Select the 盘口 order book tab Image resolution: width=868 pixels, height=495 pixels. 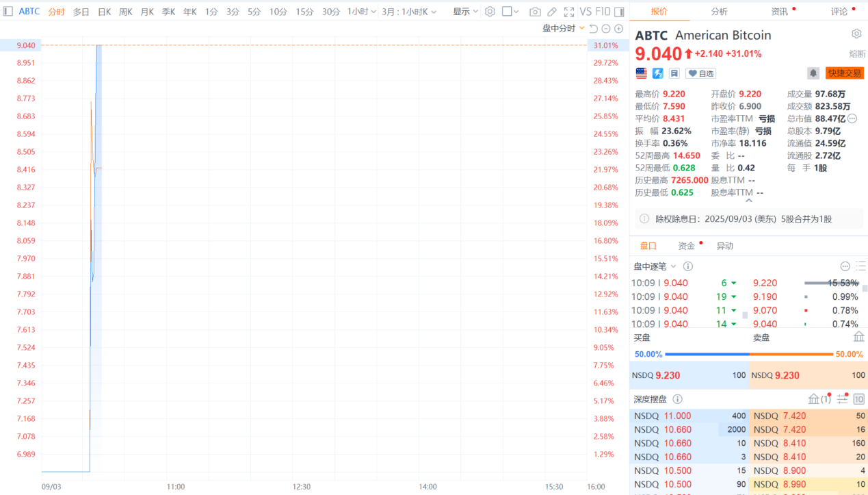(x=648, y=246)
